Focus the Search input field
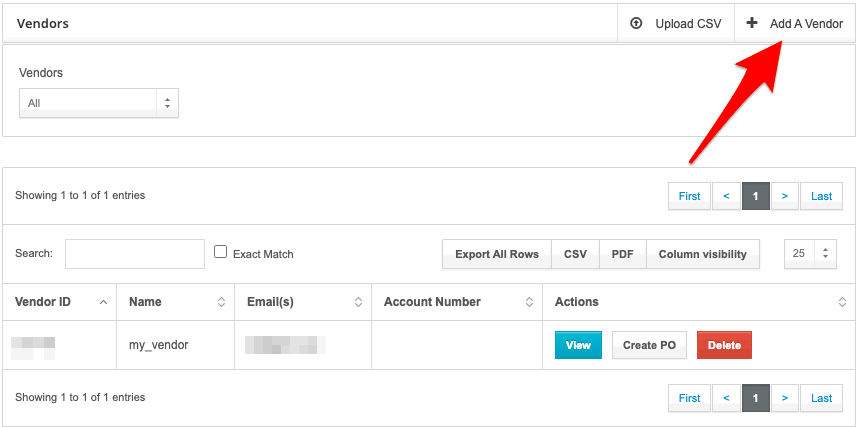 point(135,254)
